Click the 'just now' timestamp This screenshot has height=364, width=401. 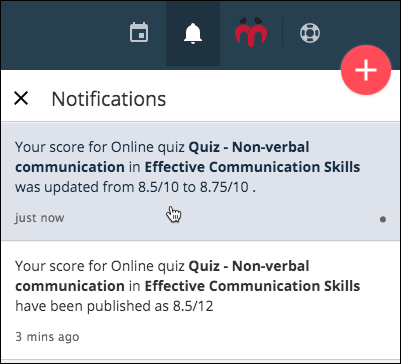(x=40, y=218)
